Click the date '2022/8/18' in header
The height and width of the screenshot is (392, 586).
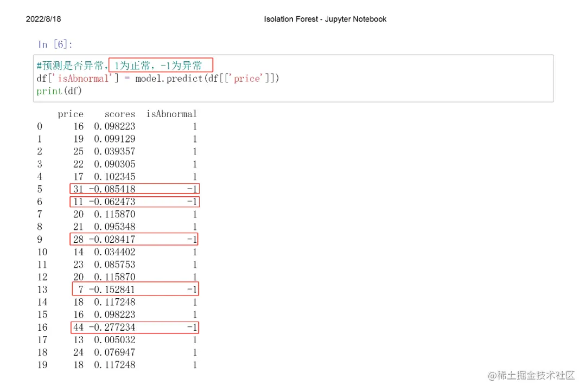pyautogui.click(x=43, y=19)
